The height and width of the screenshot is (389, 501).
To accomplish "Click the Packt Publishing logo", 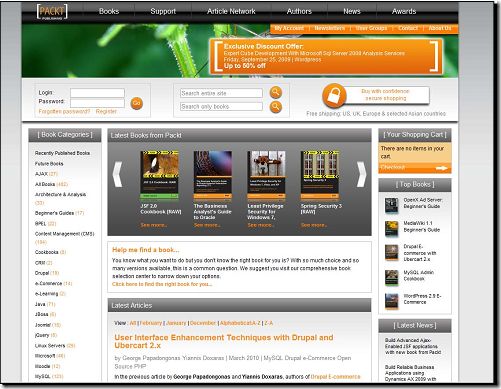I will 52,12.
